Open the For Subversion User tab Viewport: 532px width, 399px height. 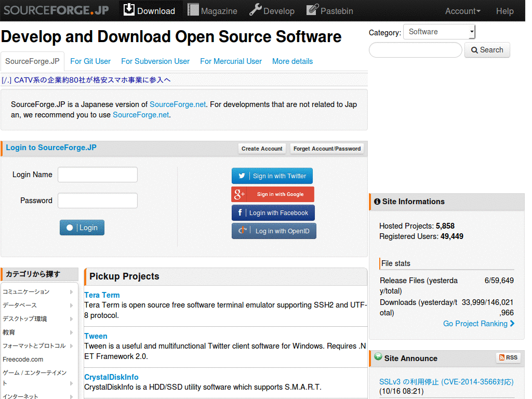[x=155, y=61]
